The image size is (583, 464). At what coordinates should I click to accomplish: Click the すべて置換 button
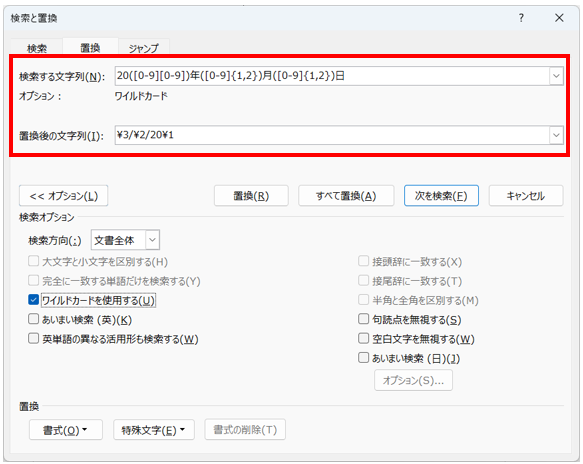(x=346, y=196)
